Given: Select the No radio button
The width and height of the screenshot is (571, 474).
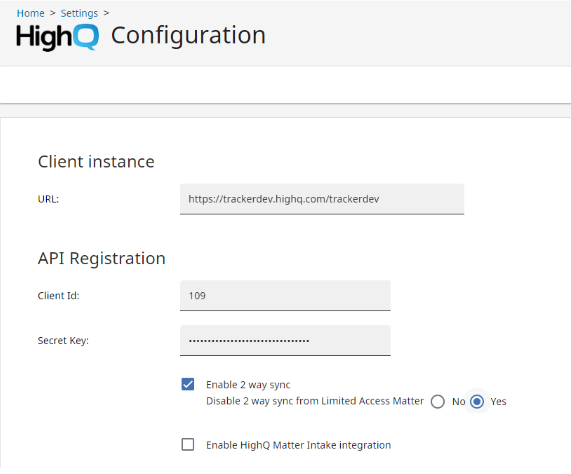Looking at the screenshot, I should click(437, 402).
